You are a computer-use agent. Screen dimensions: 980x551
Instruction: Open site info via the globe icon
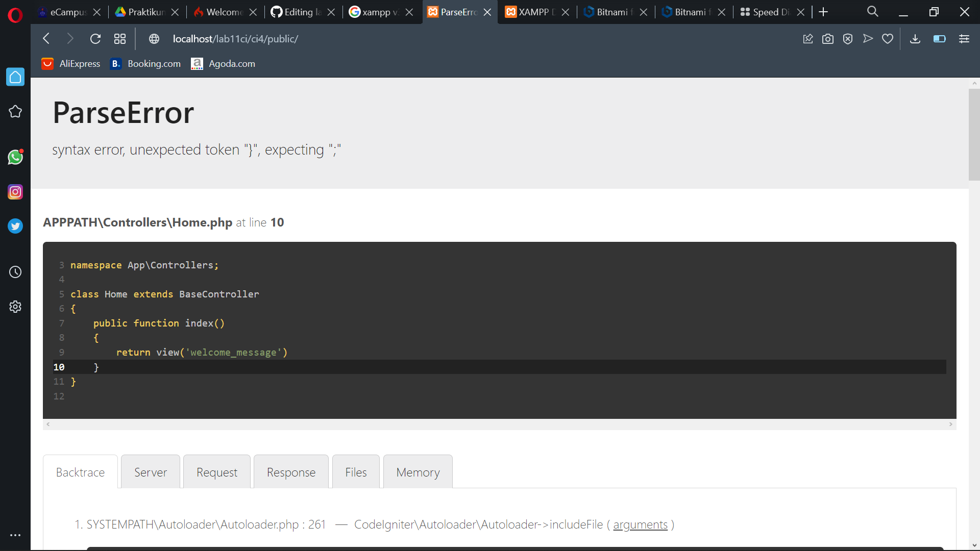(x=154, y=39)
